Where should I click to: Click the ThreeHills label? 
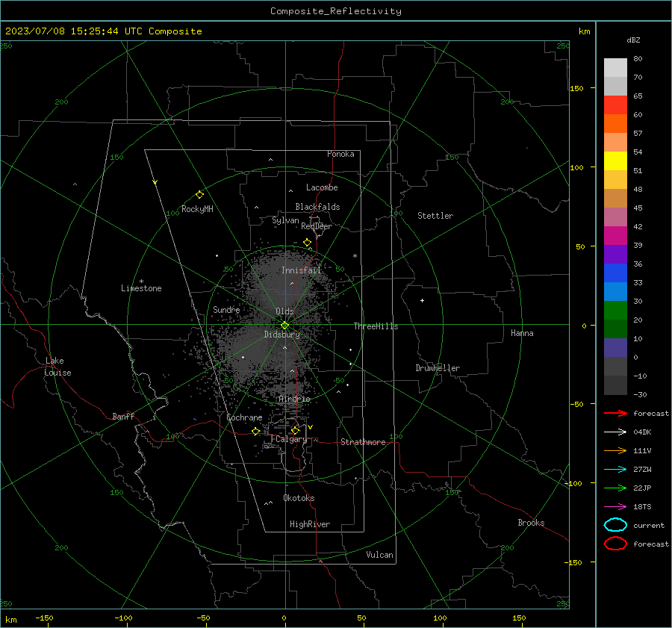pyautogui.click(x=376, y=326)
